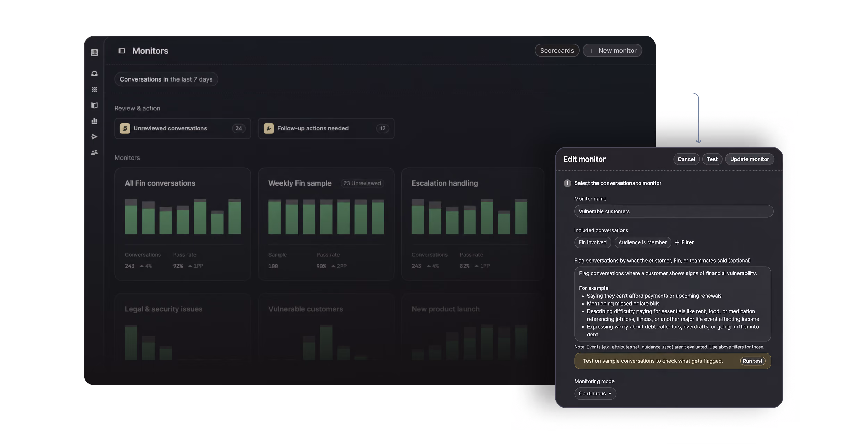Image resolution: width=868 pixels, height=444 pixels.
Task: Open the Reports bar chart sidebar icon
Action: [x=94, y=121]
